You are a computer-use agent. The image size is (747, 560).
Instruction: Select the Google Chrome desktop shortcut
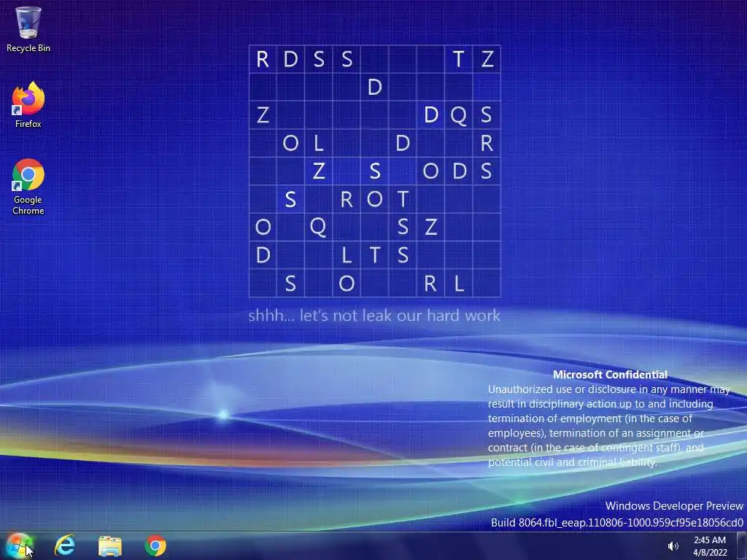click(28, 187)
